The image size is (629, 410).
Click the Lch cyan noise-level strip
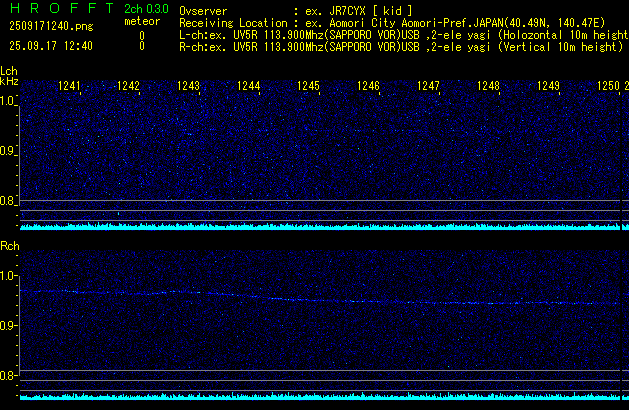[x=320, y=227]
